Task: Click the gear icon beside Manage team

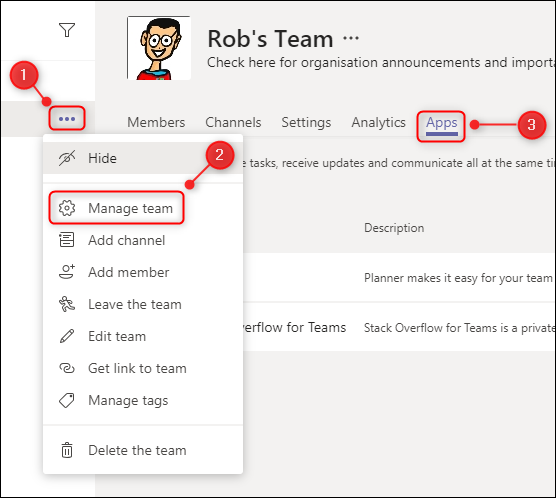Action: click(67, 208)
